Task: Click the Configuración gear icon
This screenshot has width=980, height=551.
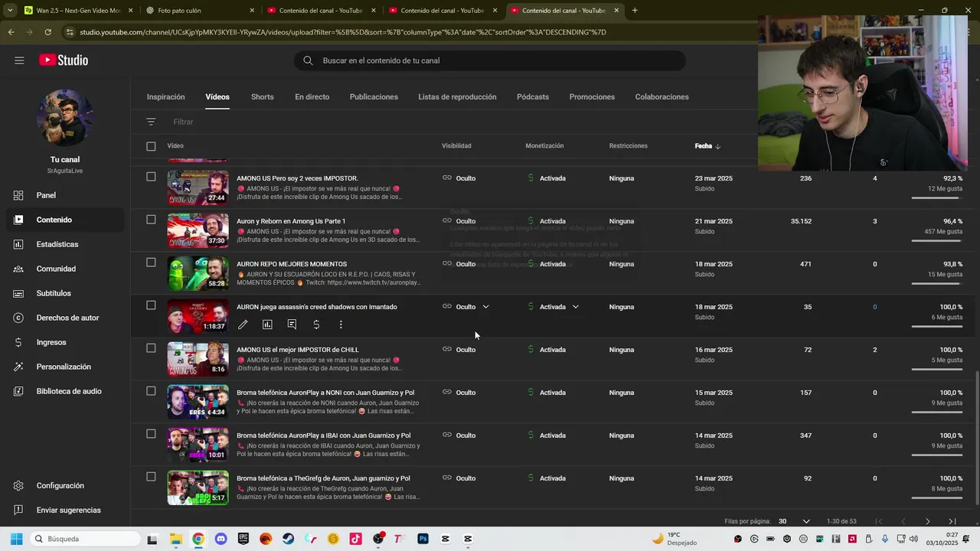Action: point(18,485)
